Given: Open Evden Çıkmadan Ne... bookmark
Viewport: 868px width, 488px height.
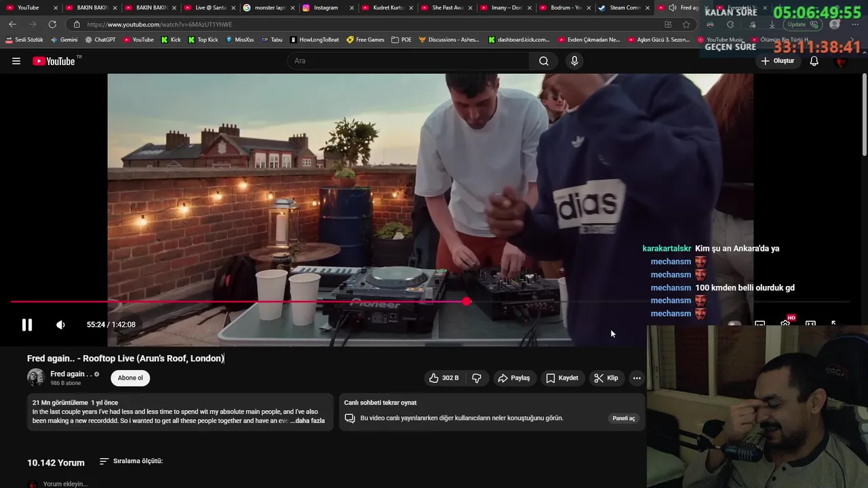Looking at the screenshot, I should 589,40.
